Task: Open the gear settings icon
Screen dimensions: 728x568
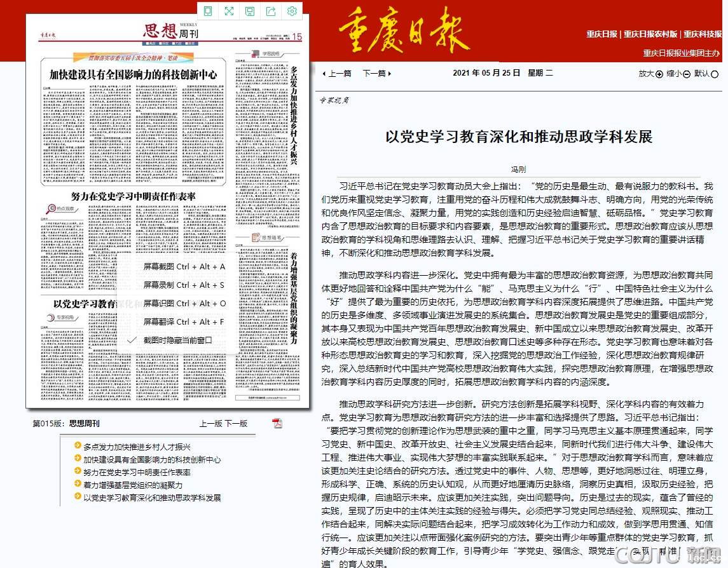Action: [x=292, y=11]
